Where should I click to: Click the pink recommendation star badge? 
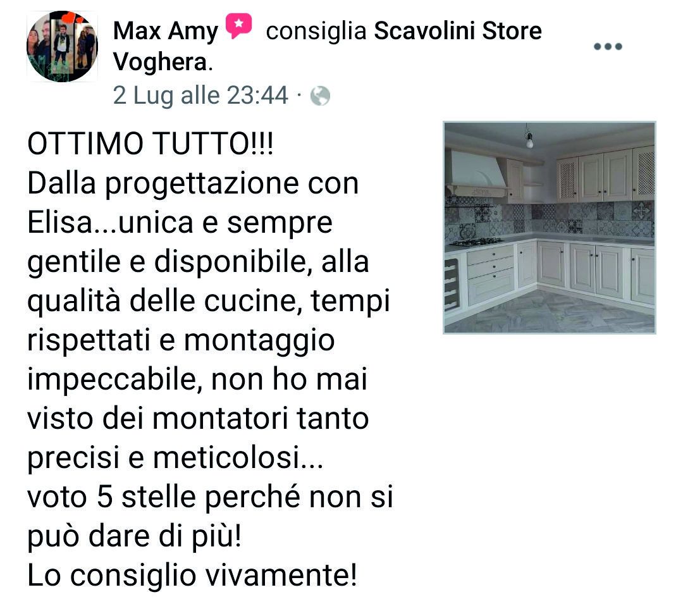(x=238, y=26)
